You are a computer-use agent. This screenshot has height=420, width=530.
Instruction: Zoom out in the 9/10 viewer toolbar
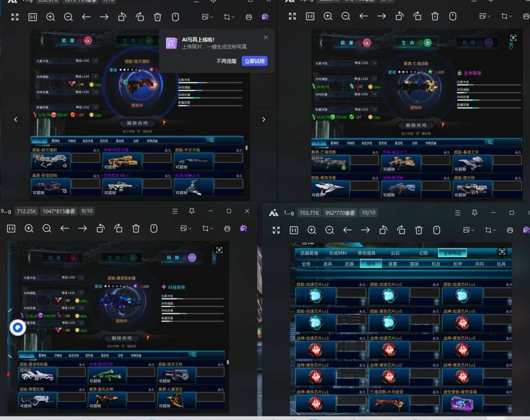47,228
